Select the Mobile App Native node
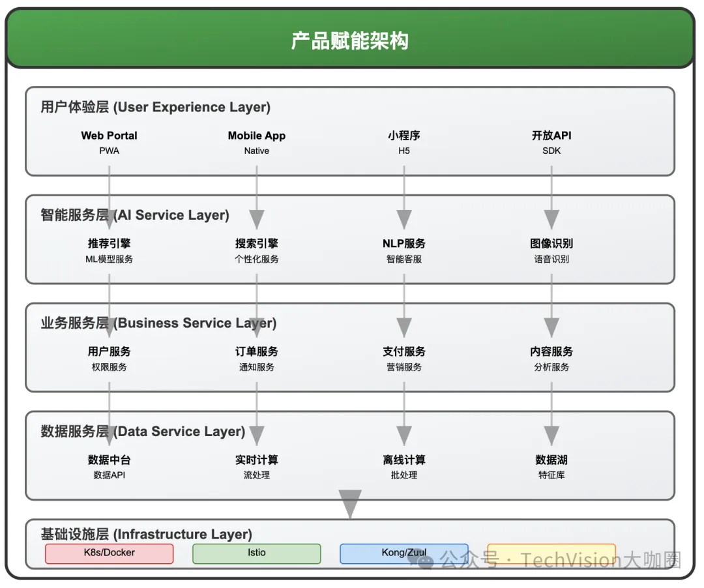The height and width of the screenshot is (588, 704). click(x=256, y=142)
